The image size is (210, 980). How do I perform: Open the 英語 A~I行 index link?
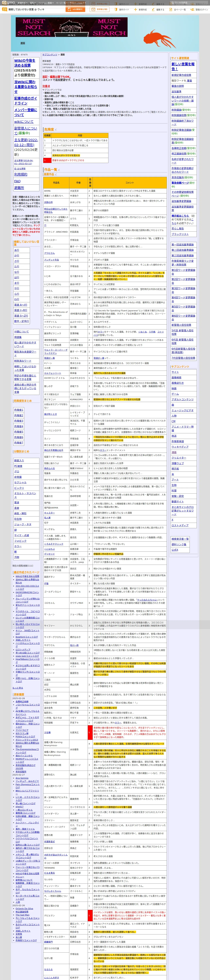tap(21, 305)
